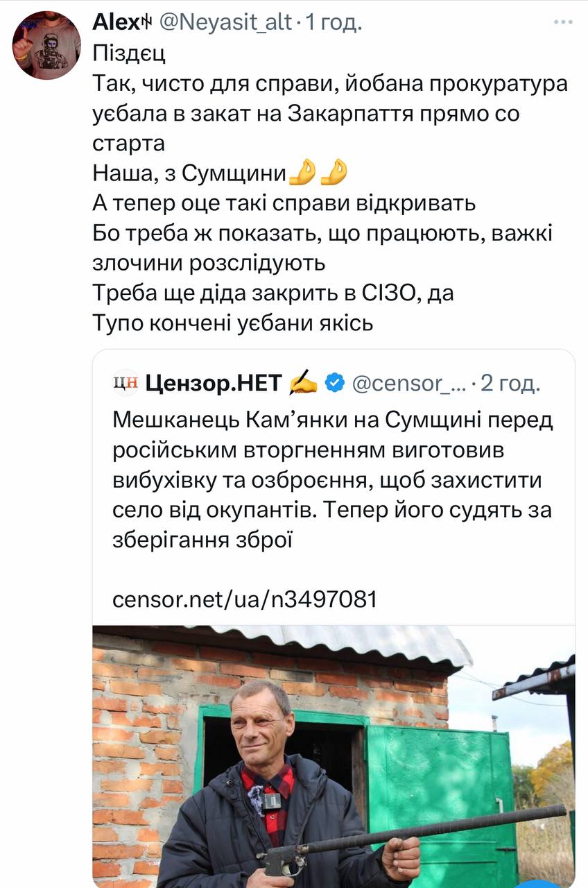Click the "1 год." tweet timestamp

pyautogui.click(x=334, y=22)
